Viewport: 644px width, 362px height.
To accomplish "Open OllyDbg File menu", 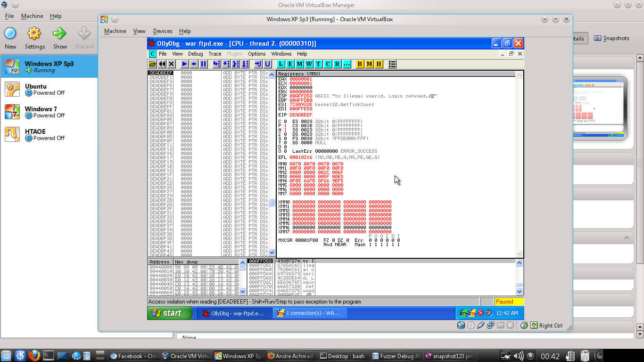I will pos(163,54).
